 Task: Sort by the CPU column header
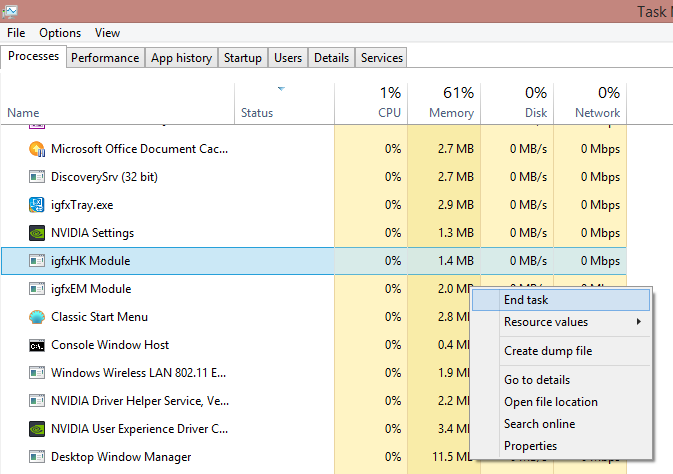pyautogui.click(x=371, y=103)
